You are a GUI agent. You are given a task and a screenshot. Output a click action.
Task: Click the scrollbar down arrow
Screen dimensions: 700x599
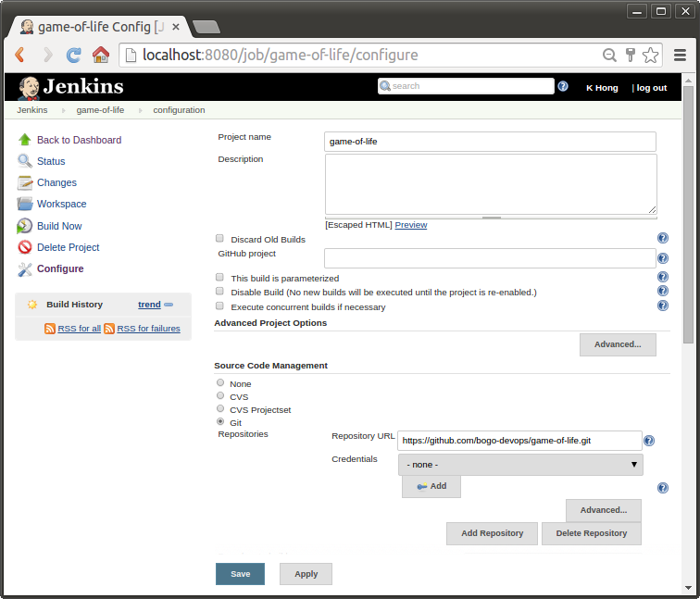click(688, 588)
